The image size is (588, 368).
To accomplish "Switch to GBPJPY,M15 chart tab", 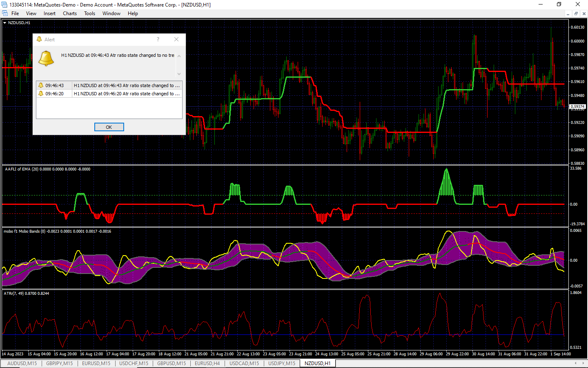I will 60,363.
